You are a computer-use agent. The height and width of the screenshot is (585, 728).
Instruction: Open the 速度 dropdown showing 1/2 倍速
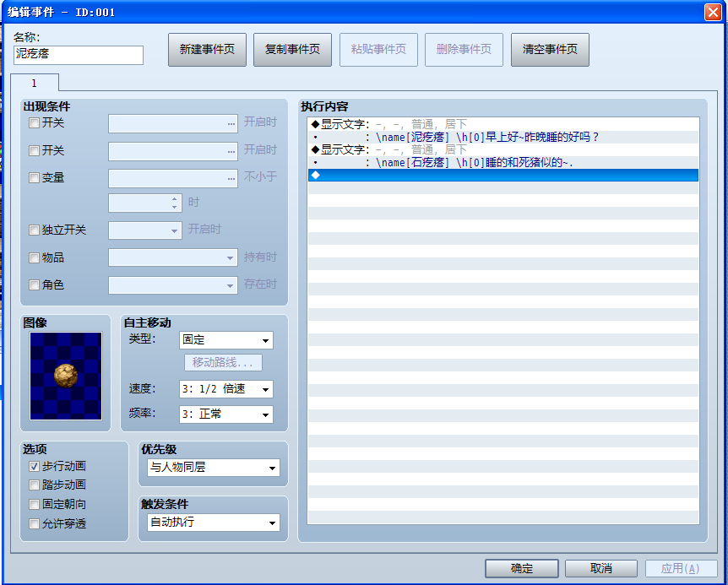226,389
